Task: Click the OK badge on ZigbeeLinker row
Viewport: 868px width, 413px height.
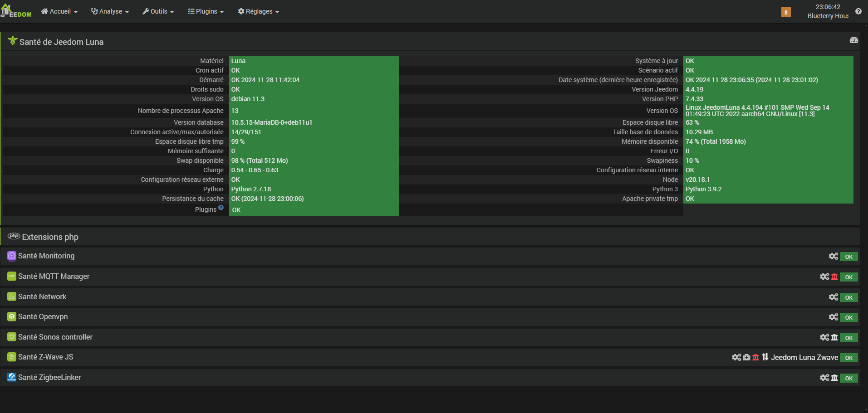Action: [x=849, y=378]
